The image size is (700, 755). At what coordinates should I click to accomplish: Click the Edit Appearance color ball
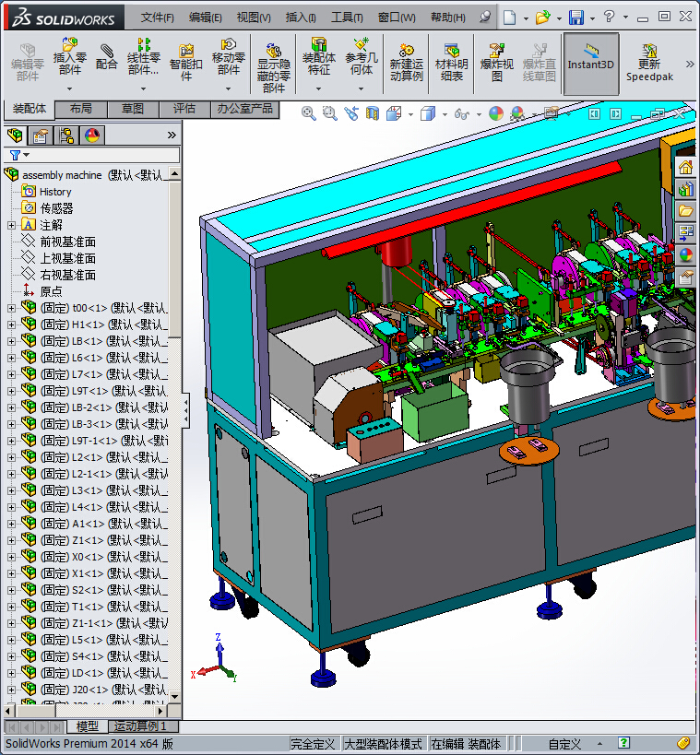point(496,113)
